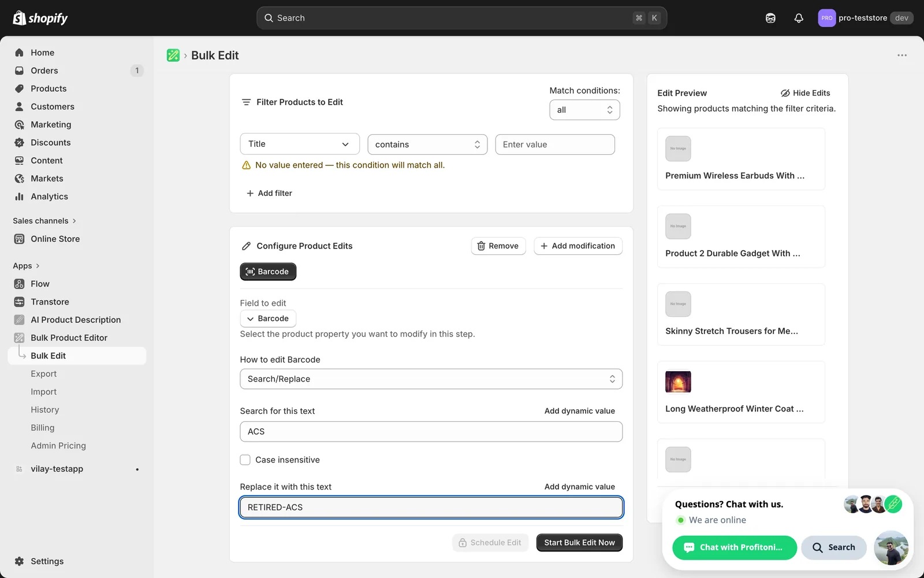Enable the Case insensitive checkbox
The width and height of the screenshot is (924, 578).
[x=245, y=460]
